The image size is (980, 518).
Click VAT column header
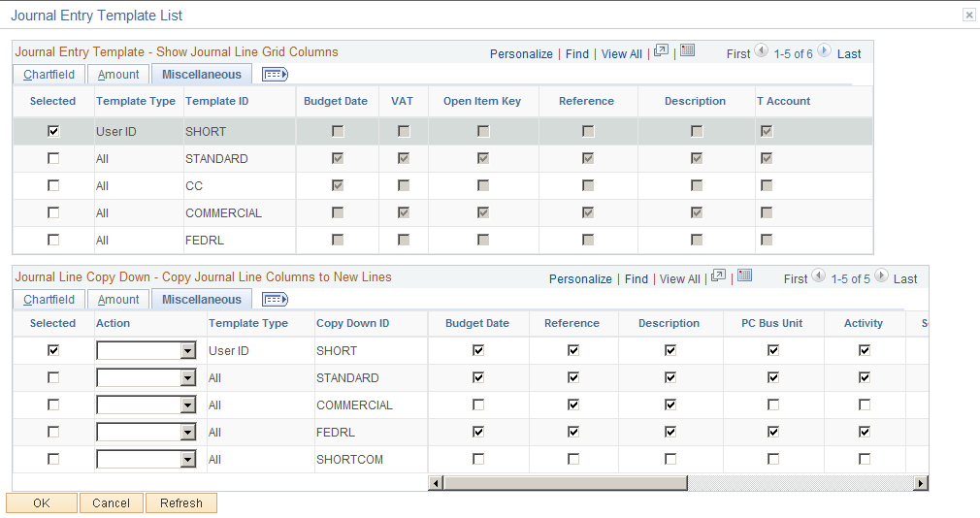point(402,101)
